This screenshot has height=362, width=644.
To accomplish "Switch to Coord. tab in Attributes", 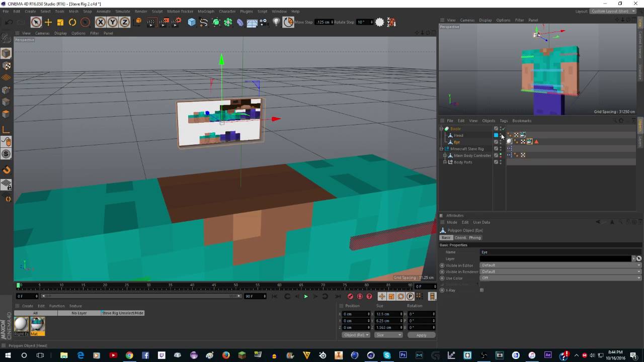I will [x=460, y=237].
